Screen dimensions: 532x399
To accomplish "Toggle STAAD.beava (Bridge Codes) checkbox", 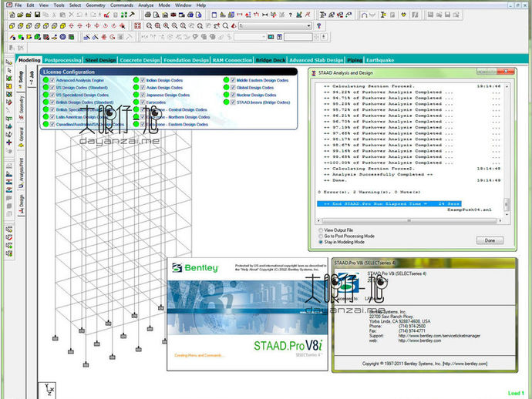I will [x=233, y=102].
